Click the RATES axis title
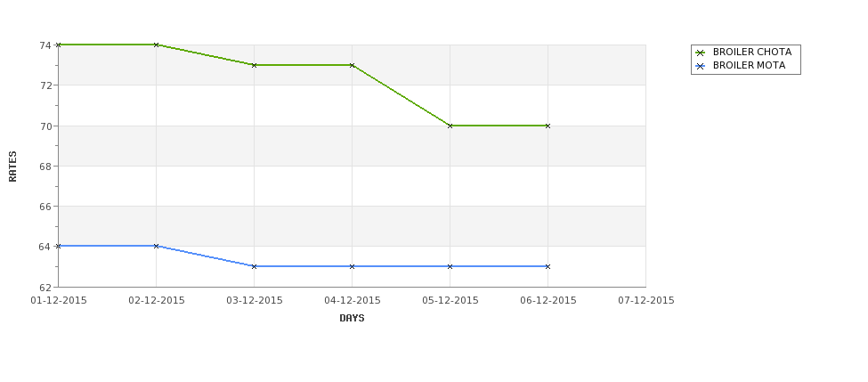868x382 pixels. click(12, 167)
